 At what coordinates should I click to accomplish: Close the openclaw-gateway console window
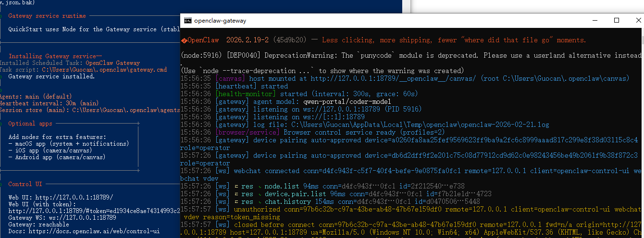point(637,20)
